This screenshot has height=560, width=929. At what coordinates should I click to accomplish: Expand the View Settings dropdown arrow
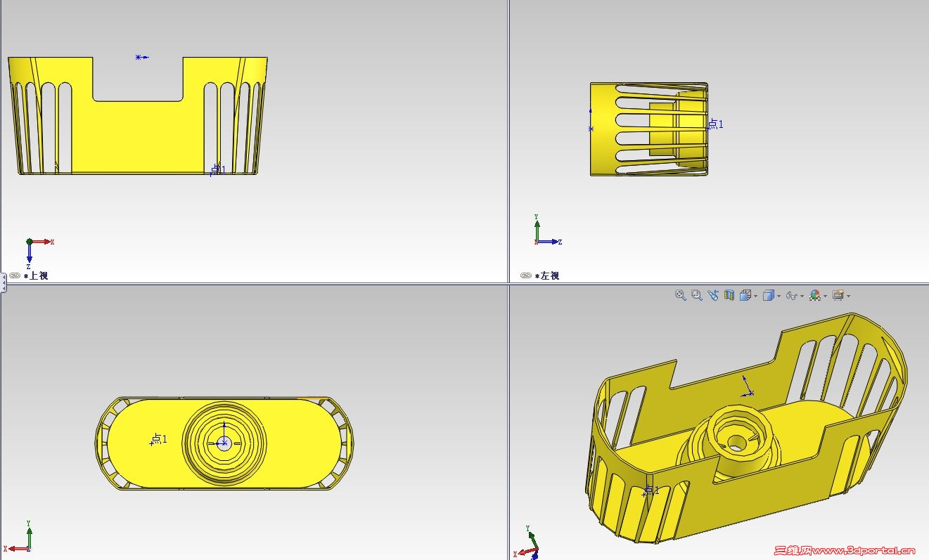pyautogui.click(x=848, y=297)
